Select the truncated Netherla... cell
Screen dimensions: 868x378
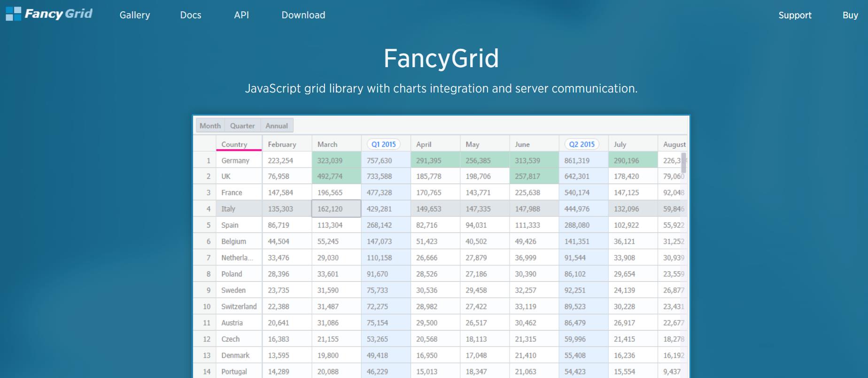pyautogui.click(x=239, y=258)
